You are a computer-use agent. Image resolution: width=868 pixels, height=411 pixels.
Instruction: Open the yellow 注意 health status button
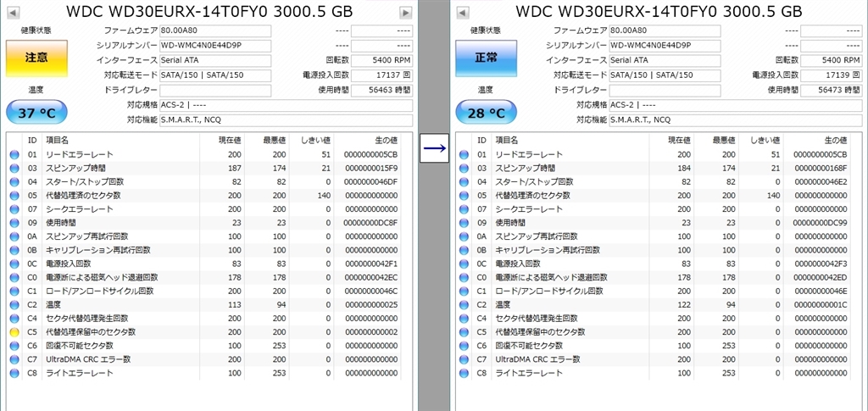[36, 58]
